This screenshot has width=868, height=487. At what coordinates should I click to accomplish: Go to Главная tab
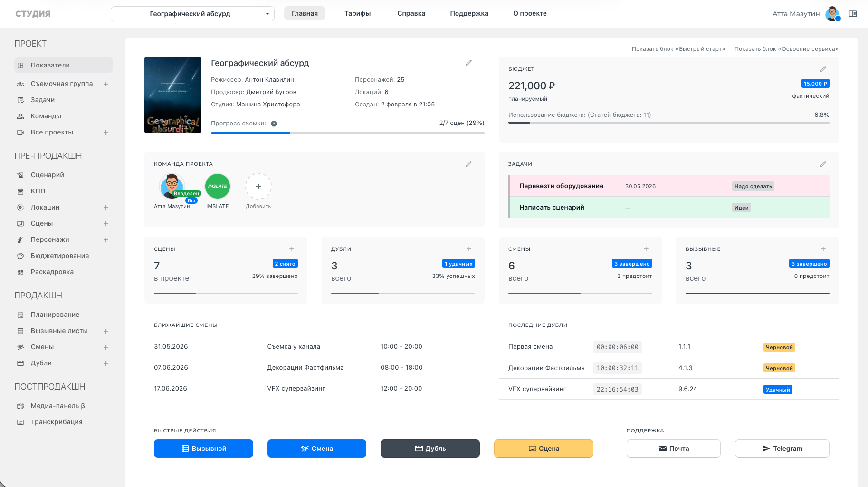point(305,13)
